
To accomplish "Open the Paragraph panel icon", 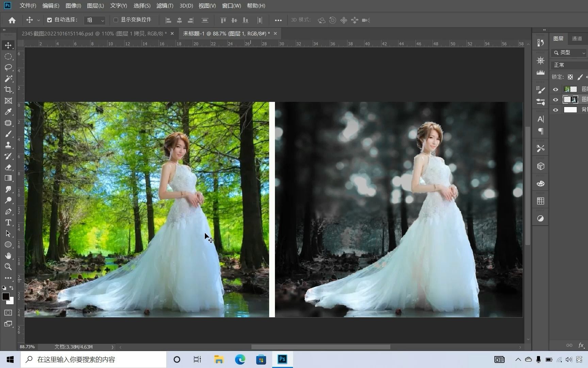I will point(540,131).
